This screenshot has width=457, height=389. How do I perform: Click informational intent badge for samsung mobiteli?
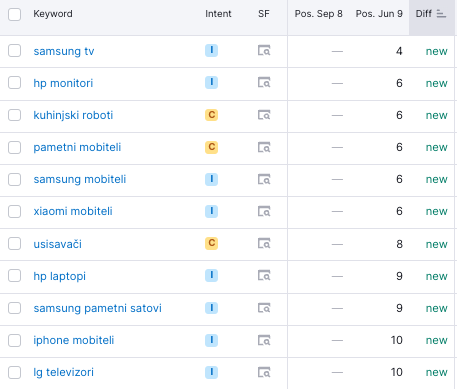(x=211, y=179)
